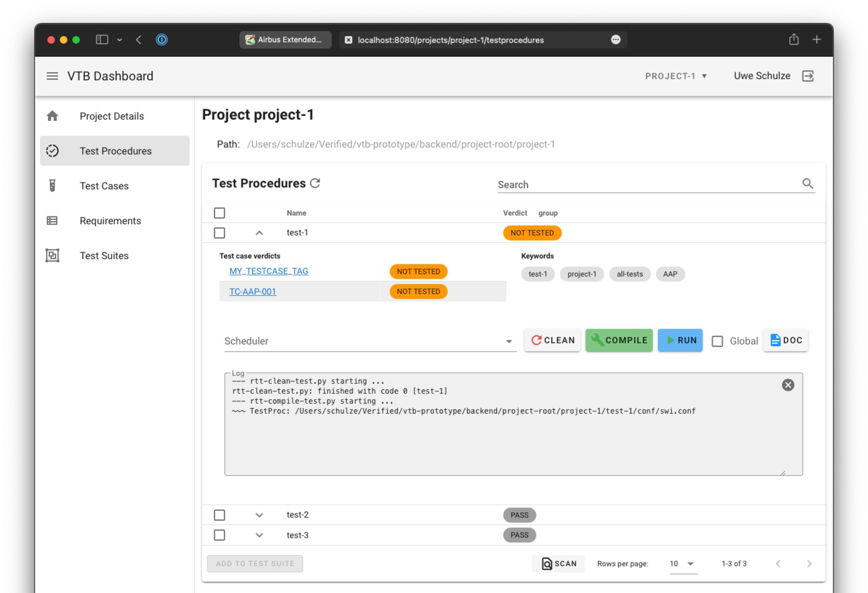Viewport: 868px width, 593px height.
Task: Click the RUN button
Action: coord(680,340)
